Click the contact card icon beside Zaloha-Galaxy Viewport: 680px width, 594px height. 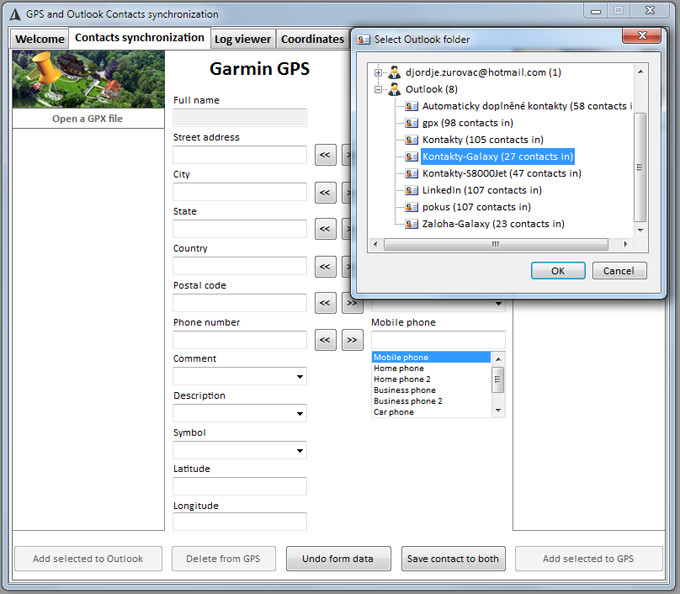coord(411,224)
